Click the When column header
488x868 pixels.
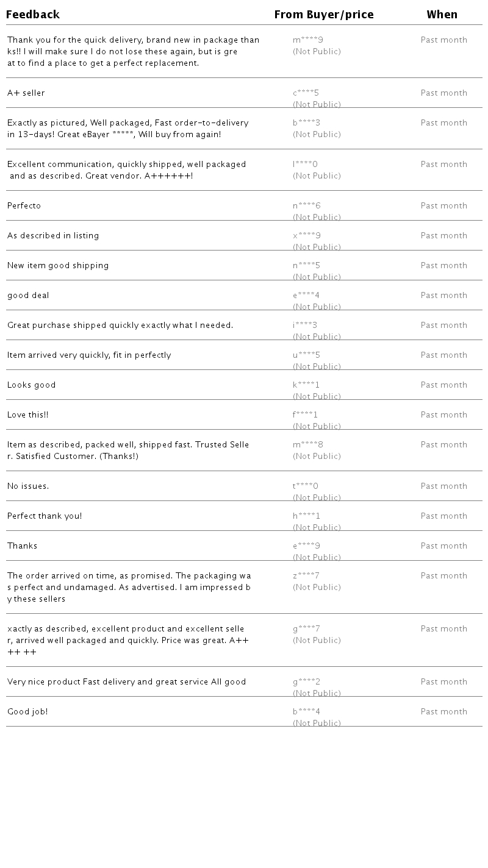[442, 15]
